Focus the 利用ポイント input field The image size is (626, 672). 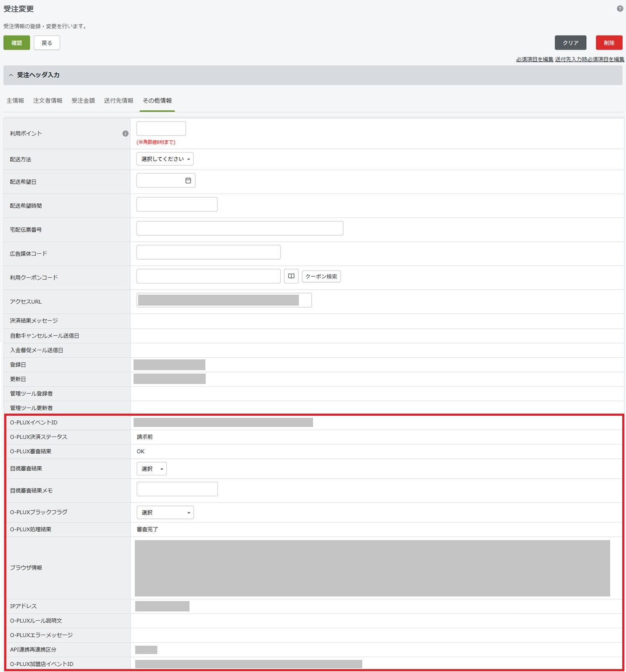click(x=161, y=129)
